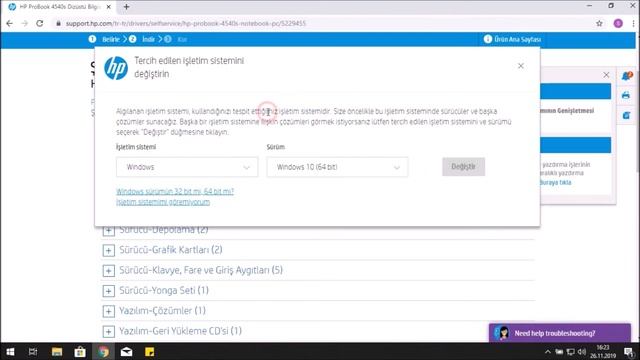Screen dimensions: 640x360
Task: Follow the 'Buraya tıkla' link
Action: coord(556,182)
